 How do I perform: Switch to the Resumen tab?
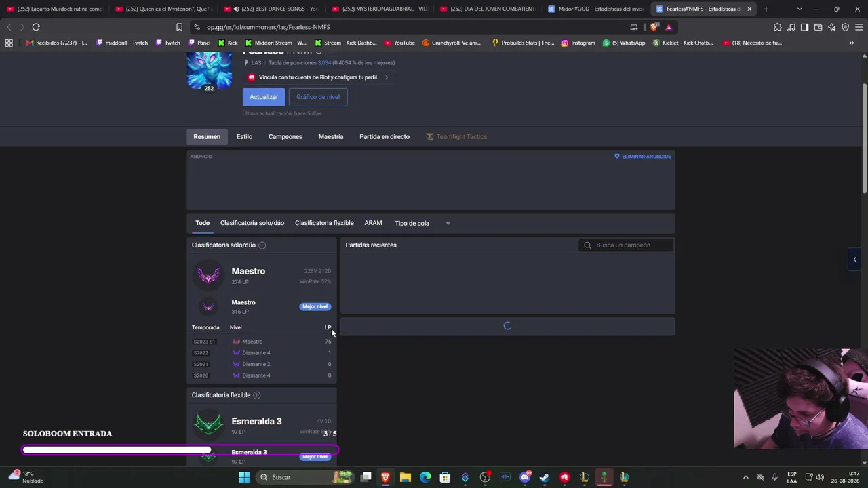tap(207, 136)
